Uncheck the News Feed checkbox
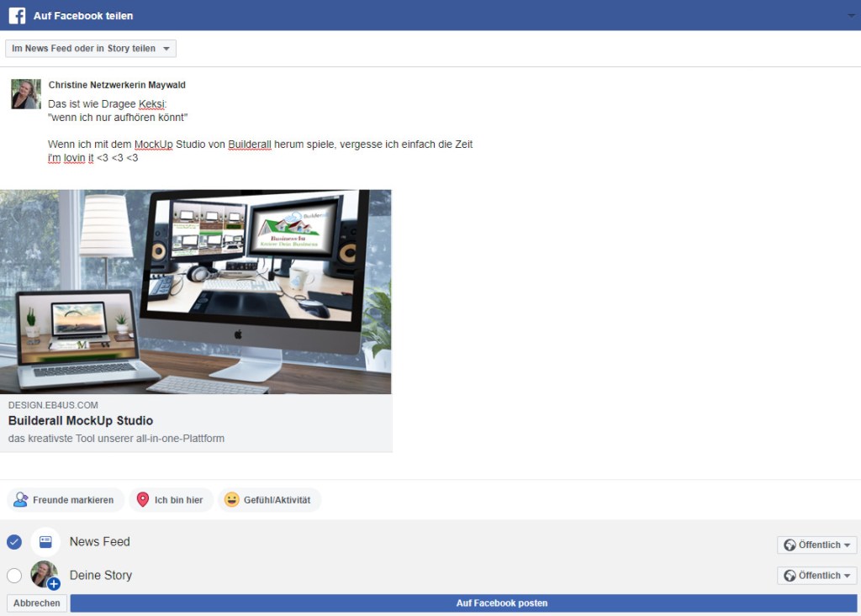The image size is (861, 616). (14, 542)
